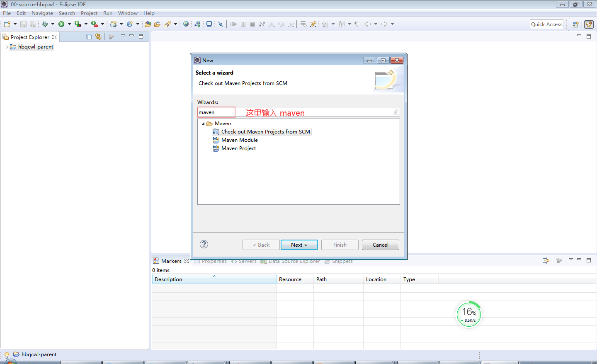Click the Terminate stop icon
The height and width of the screenshot is (364, 597).
coord(252,24)
